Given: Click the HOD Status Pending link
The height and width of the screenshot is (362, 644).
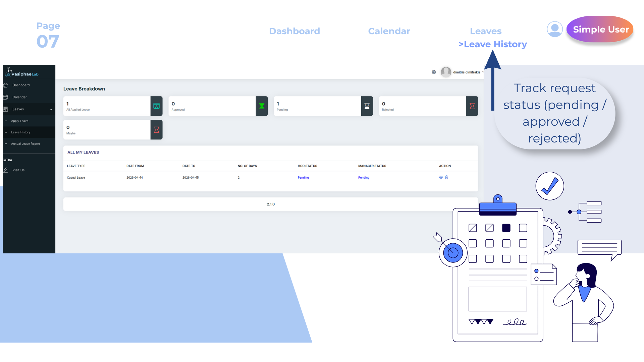Looking at the screenshot, I should (303, 178).
